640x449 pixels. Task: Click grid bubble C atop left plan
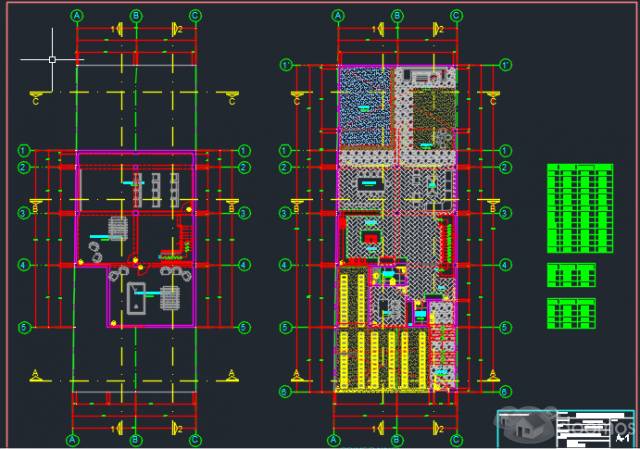(195, 16)
